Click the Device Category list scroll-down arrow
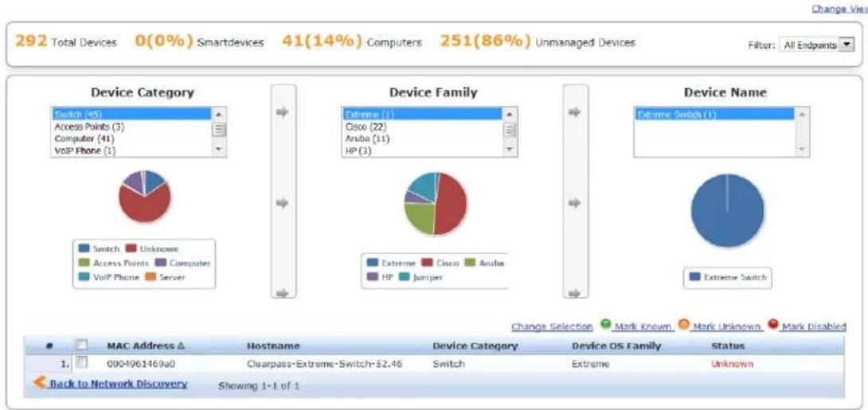 click(219, 150)
